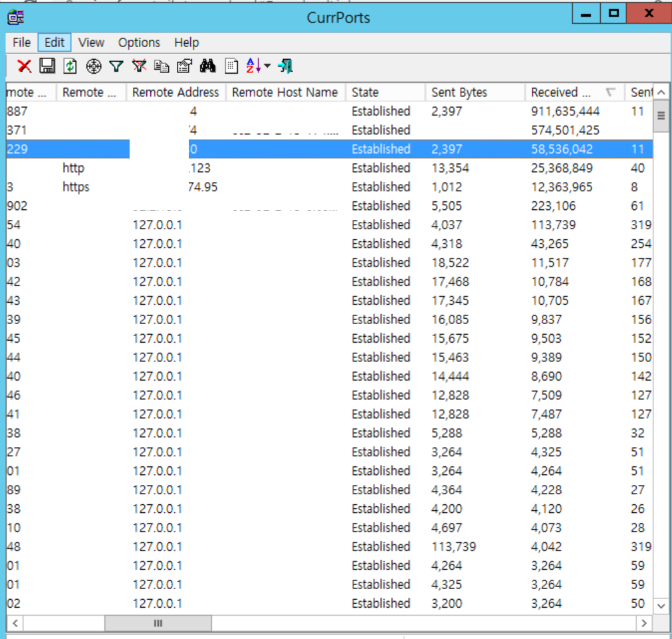Open the Options menu
This screenshot has height=639, width=672.
tap(139, 43)
